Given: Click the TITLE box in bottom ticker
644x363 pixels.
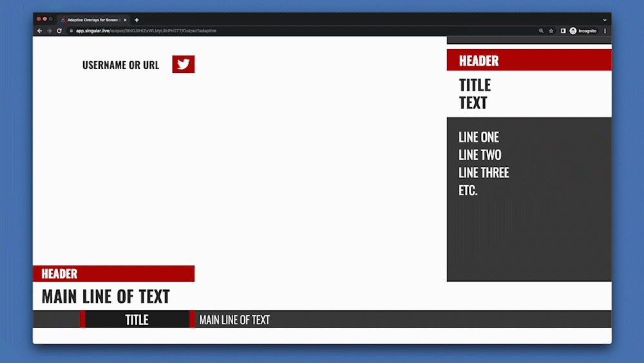Looking at the screenshot, I should pos(137,320).
